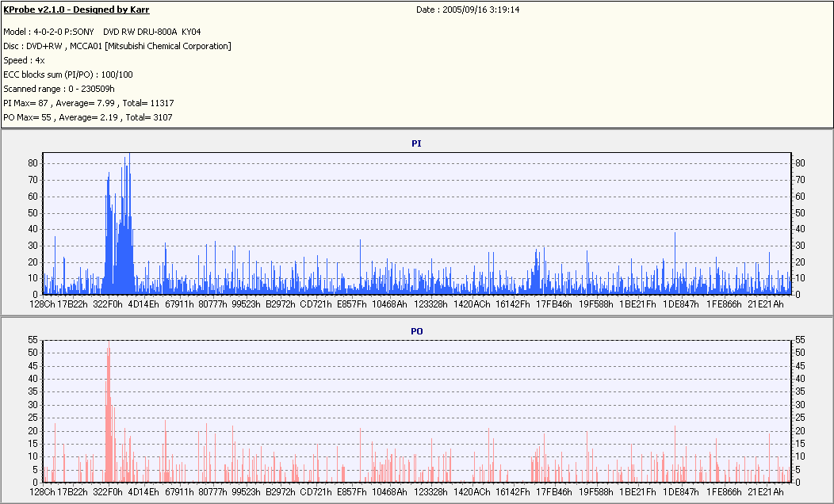The width and height of the screenshot is (834, 504).
Task: Click the 322F0h label on PI axis
Action: (108, 304)
